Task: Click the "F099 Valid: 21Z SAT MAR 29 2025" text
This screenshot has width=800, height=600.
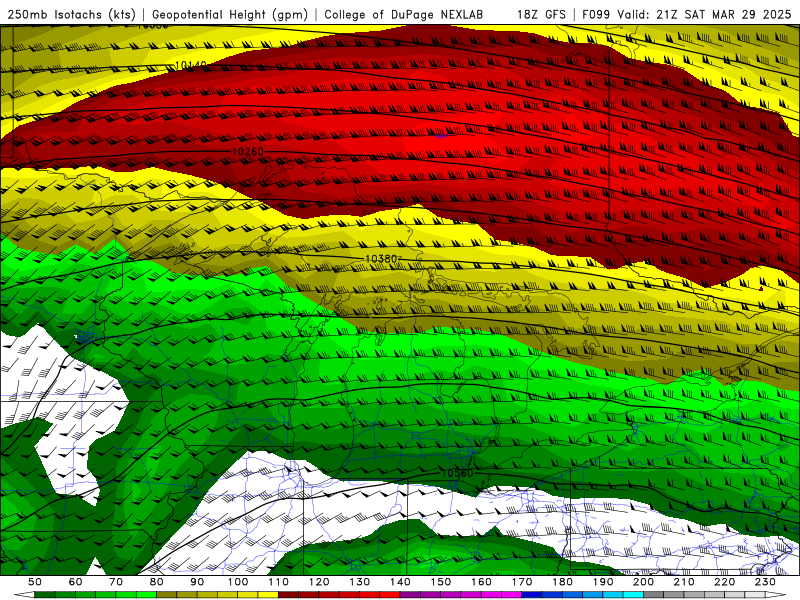Action: [x=687, y=14]
